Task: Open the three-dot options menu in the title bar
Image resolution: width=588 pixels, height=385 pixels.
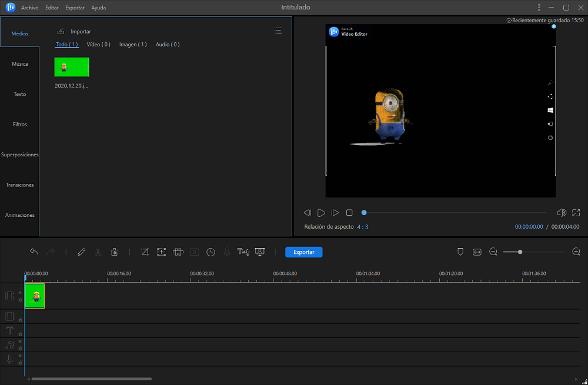Action: coord(539,8)
